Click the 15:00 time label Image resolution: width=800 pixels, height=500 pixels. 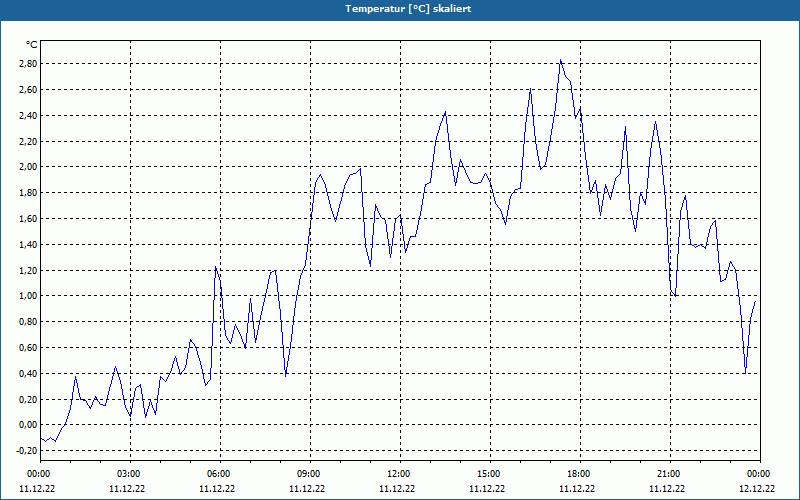(x=490, y=474)
